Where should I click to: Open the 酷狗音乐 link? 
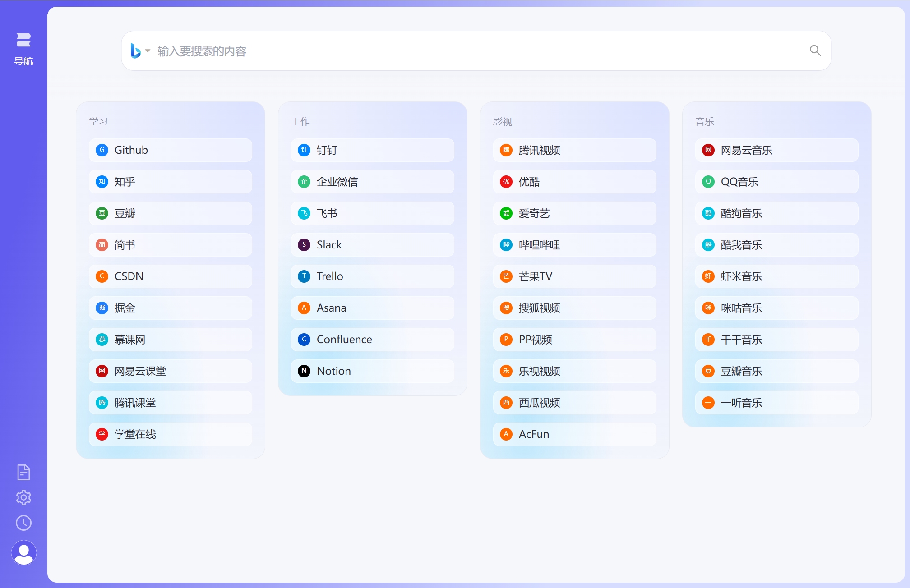coord(777,213)
